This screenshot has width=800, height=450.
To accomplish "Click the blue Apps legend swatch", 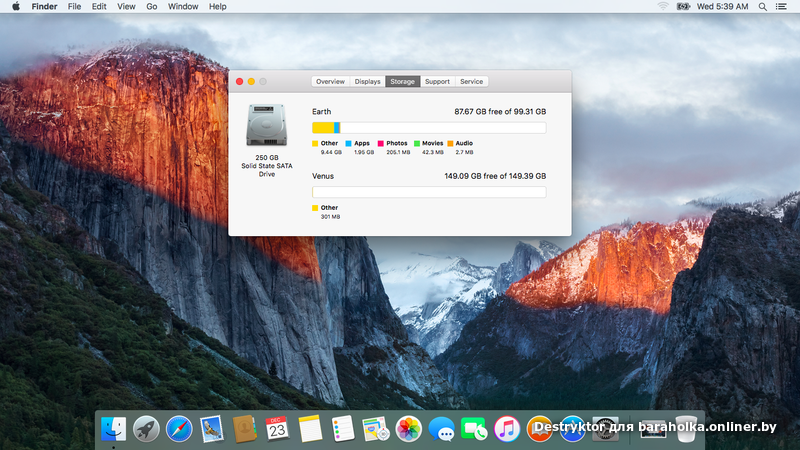I will click(348, 143).
